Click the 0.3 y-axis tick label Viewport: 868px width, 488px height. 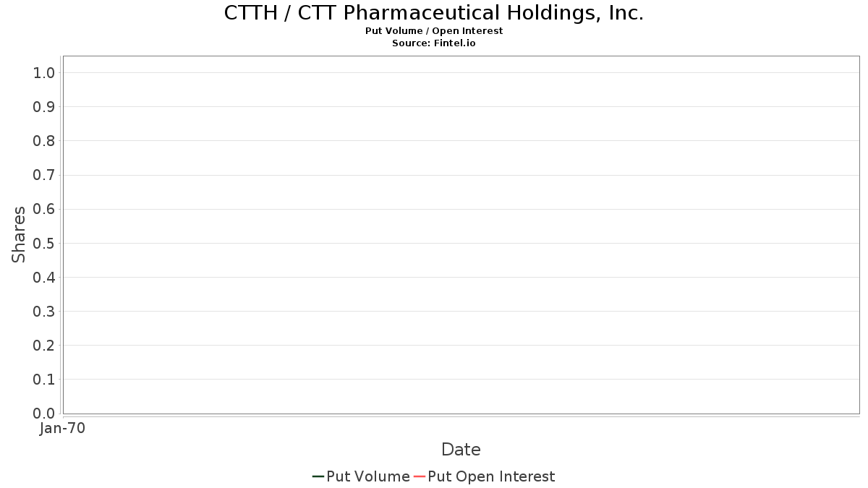pyautogui.click(x=44, y=312)
